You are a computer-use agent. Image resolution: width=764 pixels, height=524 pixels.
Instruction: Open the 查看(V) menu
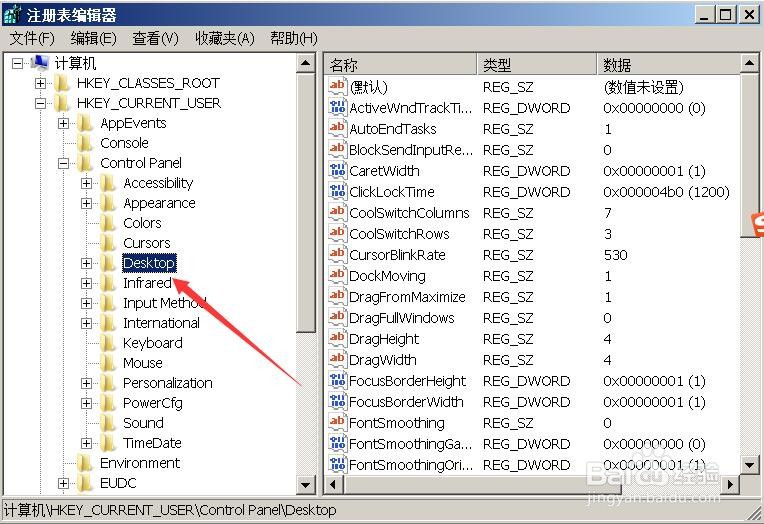tap(155, 38)
